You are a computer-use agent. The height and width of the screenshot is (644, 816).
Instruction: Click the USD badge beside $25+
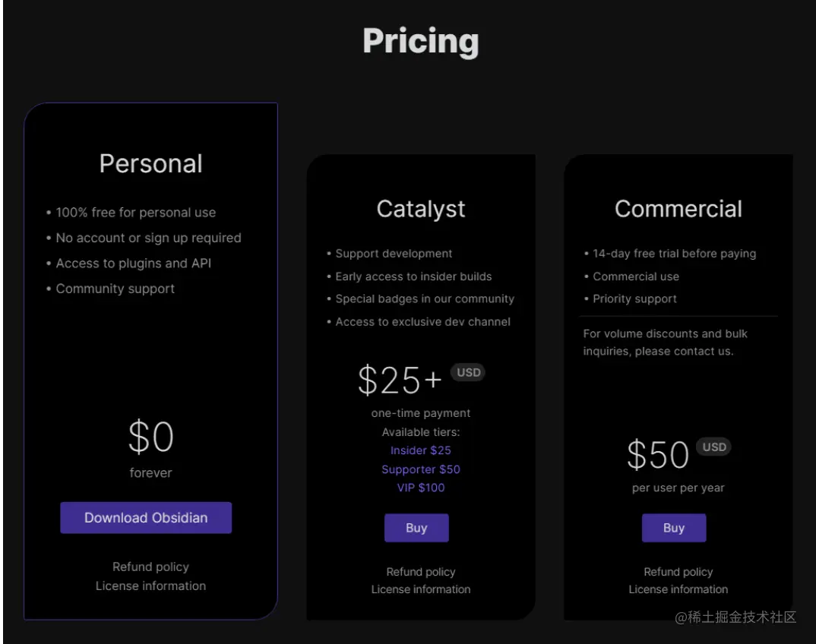click(468, 372)
